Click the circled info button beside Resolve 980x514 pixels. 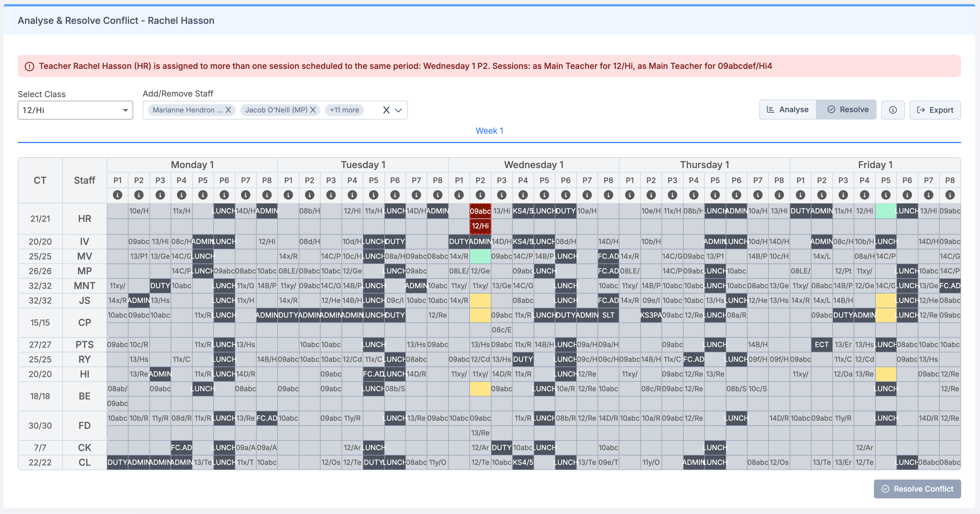(892, 110)
